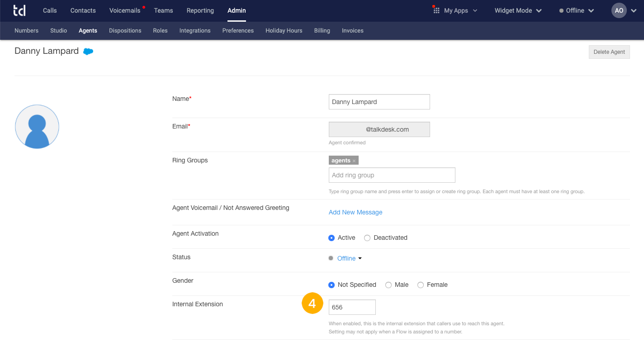Screen dimensions: 644x342
Task: Go to Billing admin section
Action: [x=322, y=31]
